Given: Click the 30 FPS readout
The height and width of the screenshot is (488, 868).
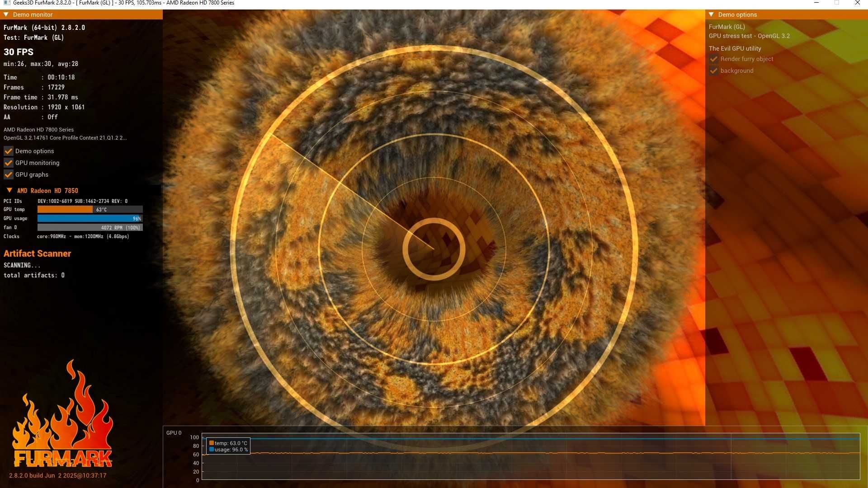Looking at the screenshot, I should click(19, 52).
